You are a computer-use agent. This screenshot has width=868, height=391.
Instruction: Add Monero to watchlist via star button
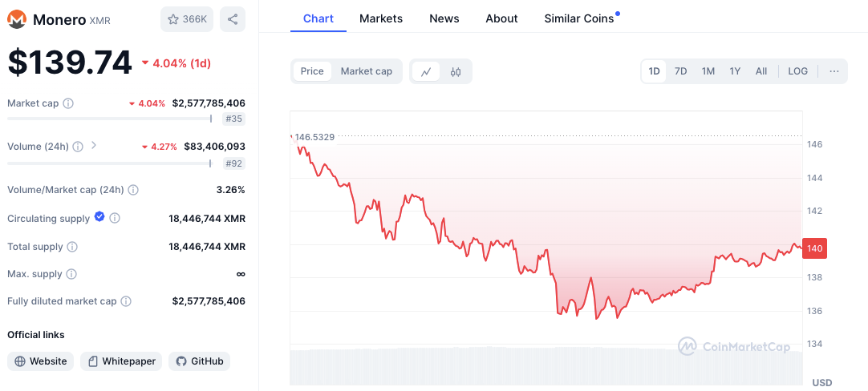pyautogui.click(x=187, y=19)
